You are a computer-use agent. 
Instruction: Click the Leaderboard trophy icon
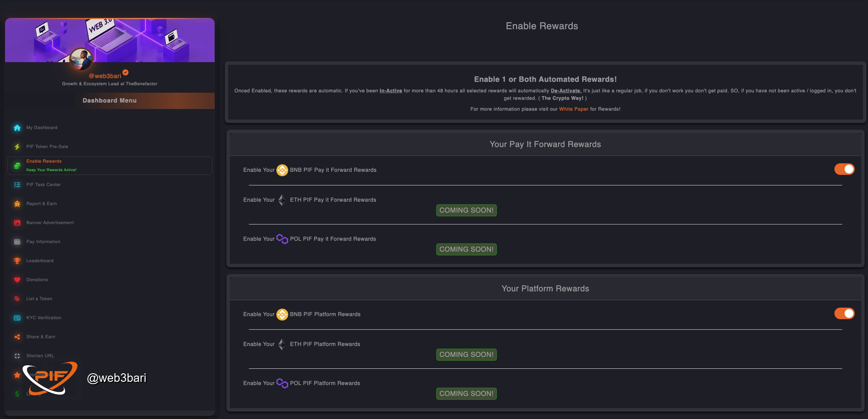tap(17, 261)
